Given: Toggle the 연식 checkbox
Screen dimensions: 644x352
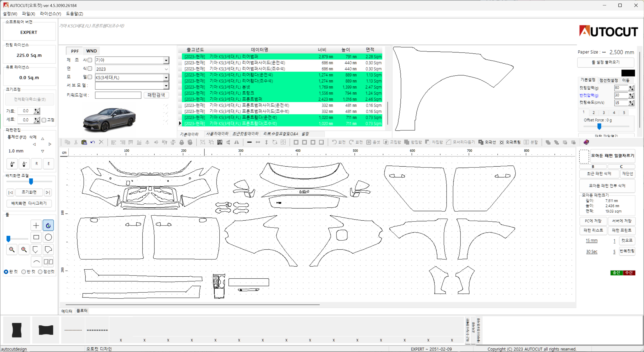Looking at the screenshot, I should pos(90,68).
